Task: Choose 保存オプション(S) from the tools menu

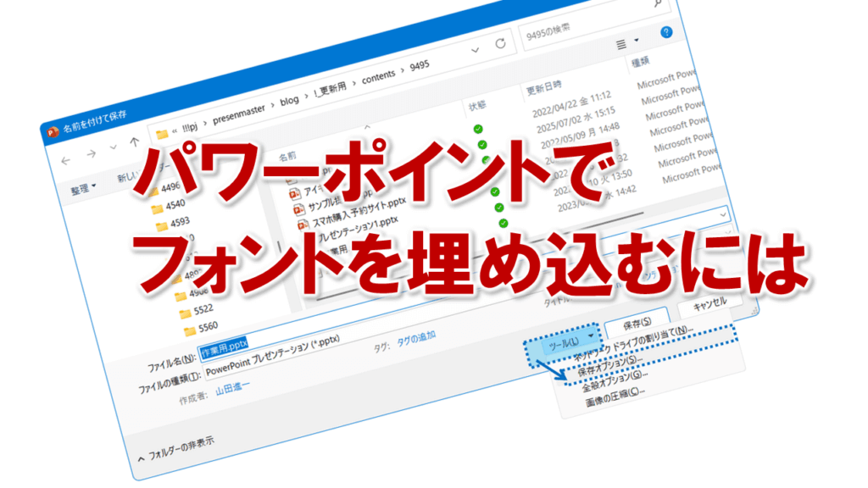Action: 610,363
